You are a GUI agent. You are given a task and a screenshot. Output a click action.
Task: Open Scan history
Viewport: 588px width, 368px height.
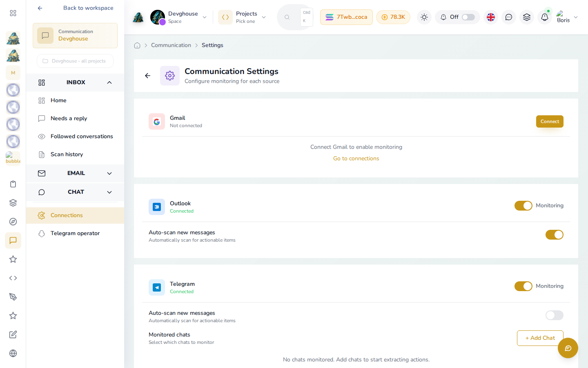click(75, 155)
